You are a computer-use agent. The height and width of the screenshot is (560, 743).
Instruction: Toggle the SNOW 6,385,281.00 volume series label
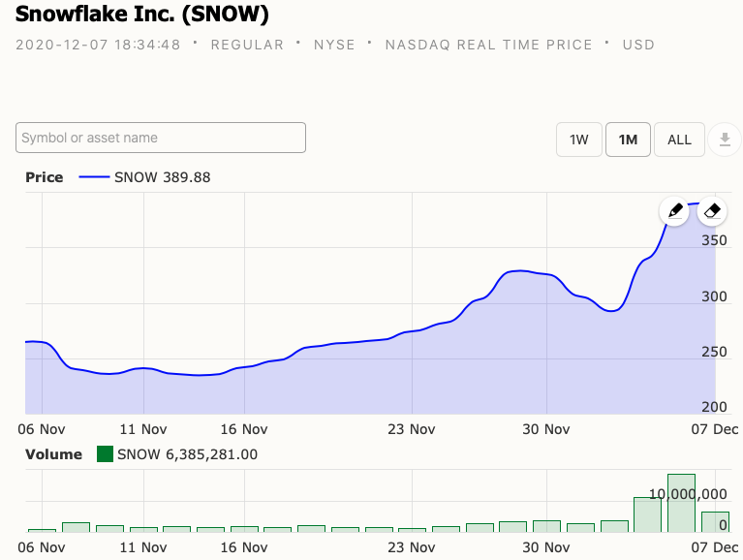click(187, 454)
